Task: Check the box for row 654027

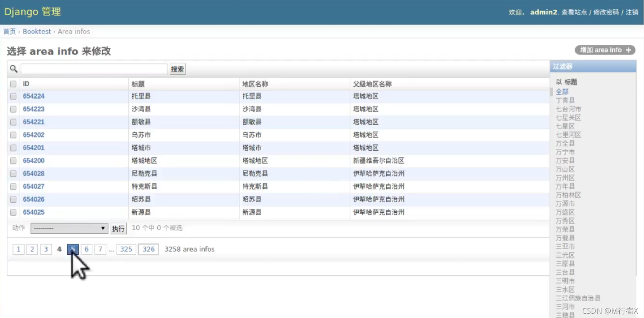Action: (13, 186)
